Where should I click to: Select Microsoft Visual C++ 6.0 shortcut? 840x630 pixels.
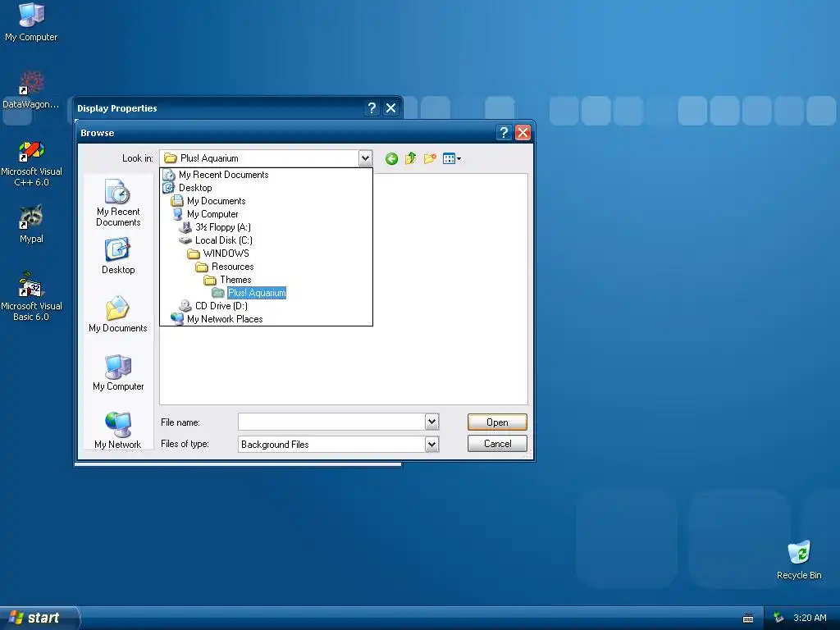coord(31,163)
